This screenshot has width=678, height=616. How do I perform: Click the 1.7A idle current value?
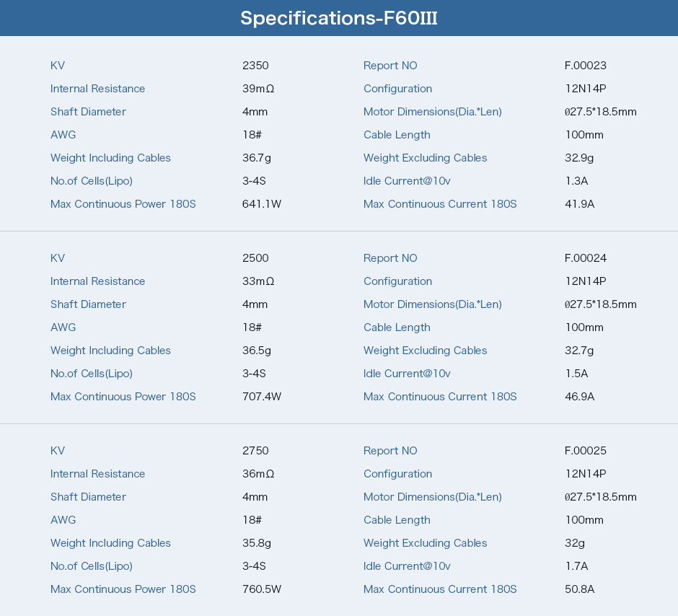[x=577, y=566]
